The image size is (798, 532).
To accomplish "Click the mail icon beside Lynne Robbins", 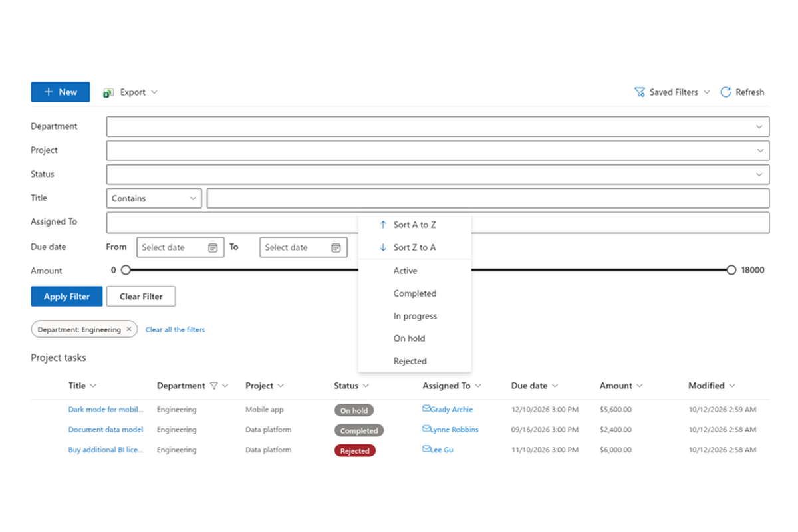I will point(426,429).
